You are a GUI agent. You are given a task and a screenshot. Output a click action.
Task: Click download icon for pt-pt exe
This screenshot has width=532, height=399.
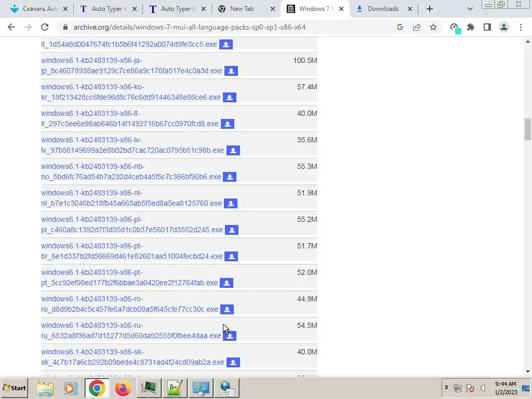(x=227, y=283)
